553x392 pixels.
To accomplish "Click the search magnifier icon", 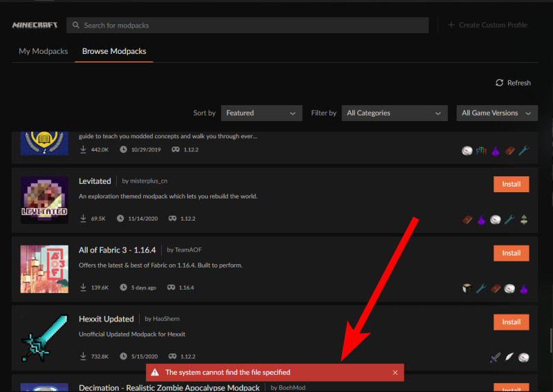I will click(x=76, y=25).
